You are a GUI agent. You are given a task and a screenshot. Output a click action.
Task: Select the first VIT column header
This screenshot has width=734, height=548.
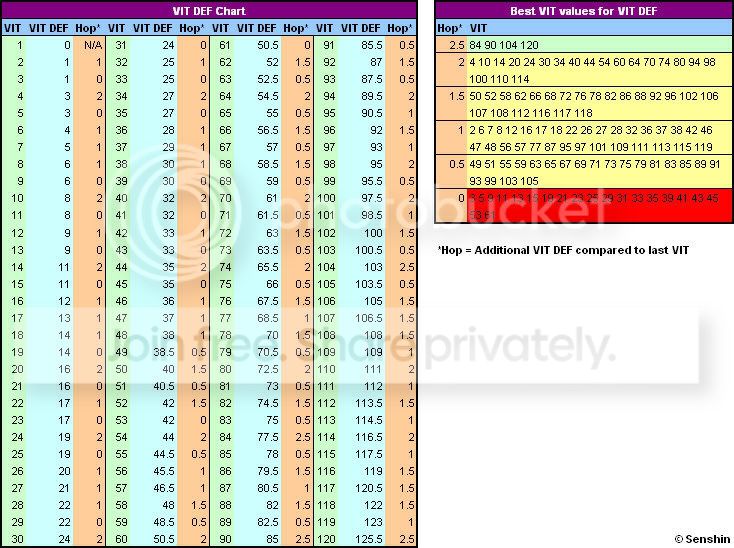coord(13,28)
